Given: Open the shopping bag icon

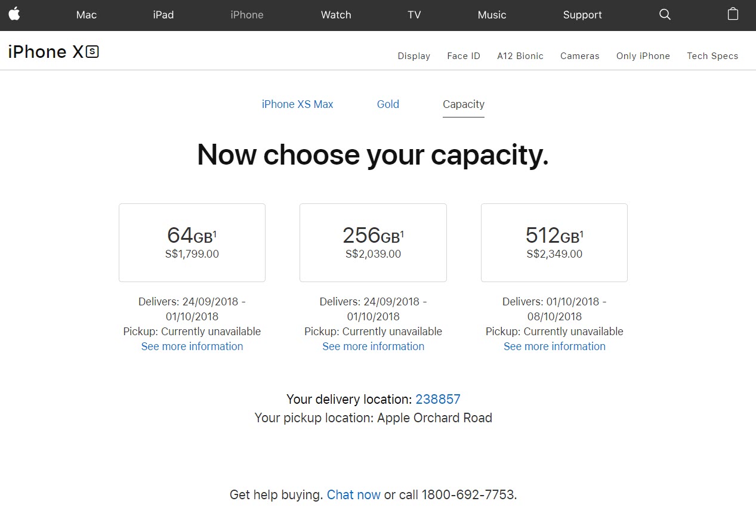Looking at the screenshot, I should (x=733, y=14).
